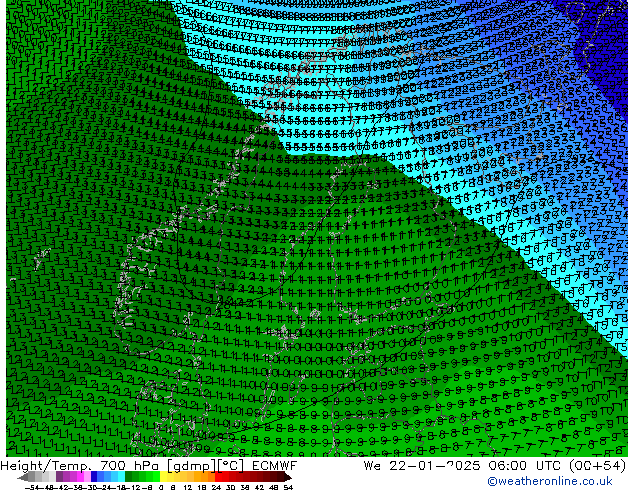Open the weatheronline.co.uk link
Screen dimensions: 634x490
coord(550,481)
